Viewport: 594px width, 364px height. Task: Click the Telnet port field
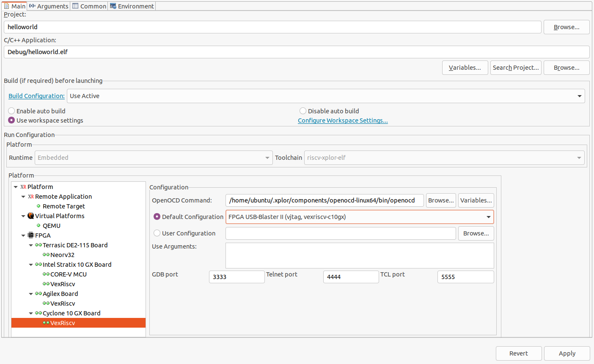(x=351, y=277)
